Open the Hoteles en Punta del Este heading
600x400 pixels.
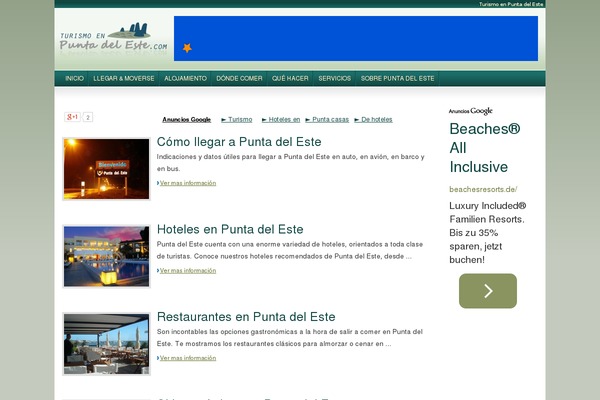[230, 229]
